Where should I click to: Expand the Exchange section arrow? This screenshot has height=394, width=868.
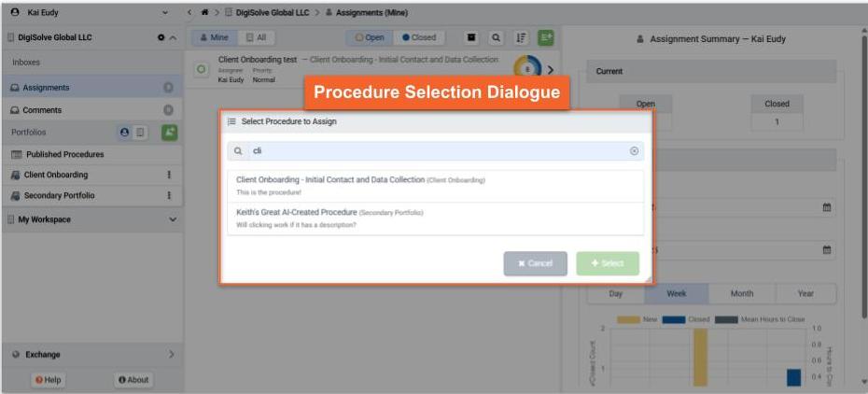(171, 355)
